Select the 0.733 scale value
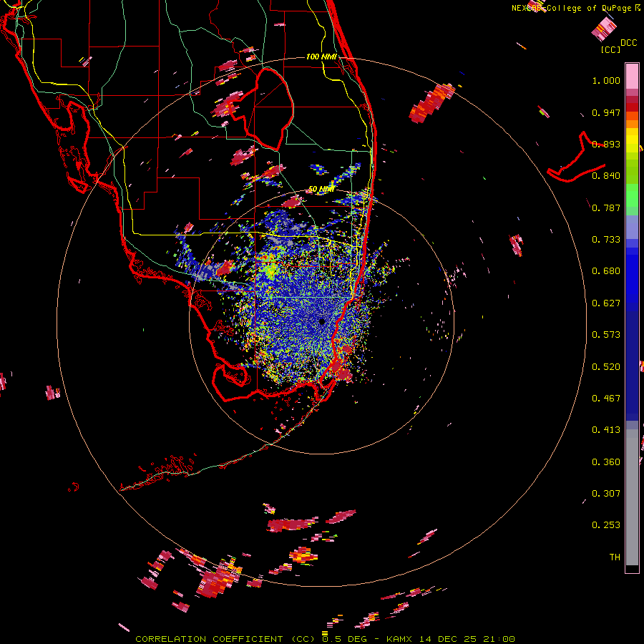 pyautogui.click(x=606, y=240)
